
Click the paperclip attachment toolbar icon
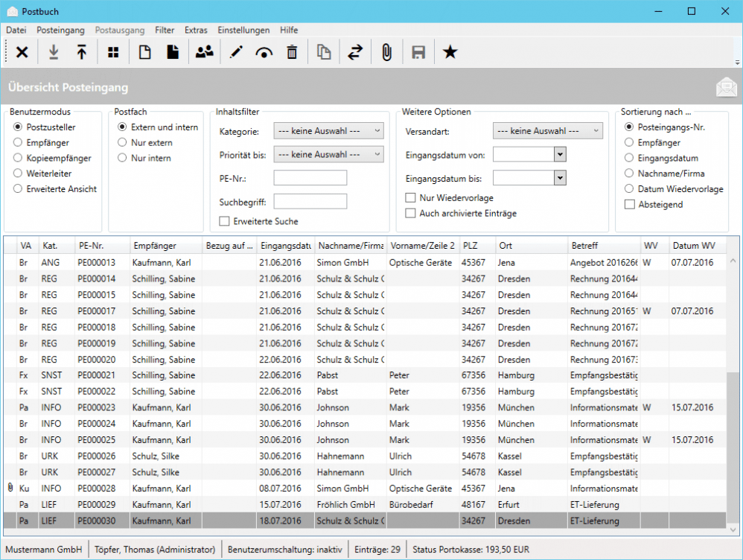(386, 52)
